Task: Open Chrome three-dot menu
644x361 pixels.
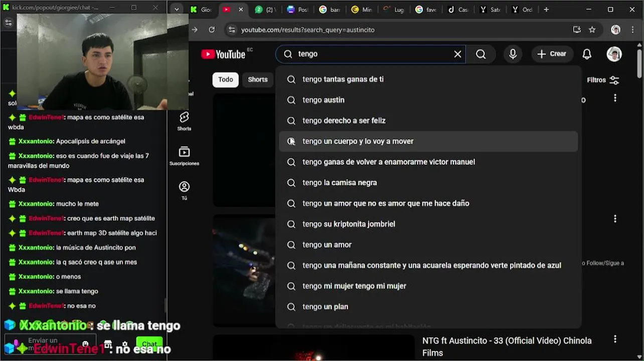Action: 633,30
